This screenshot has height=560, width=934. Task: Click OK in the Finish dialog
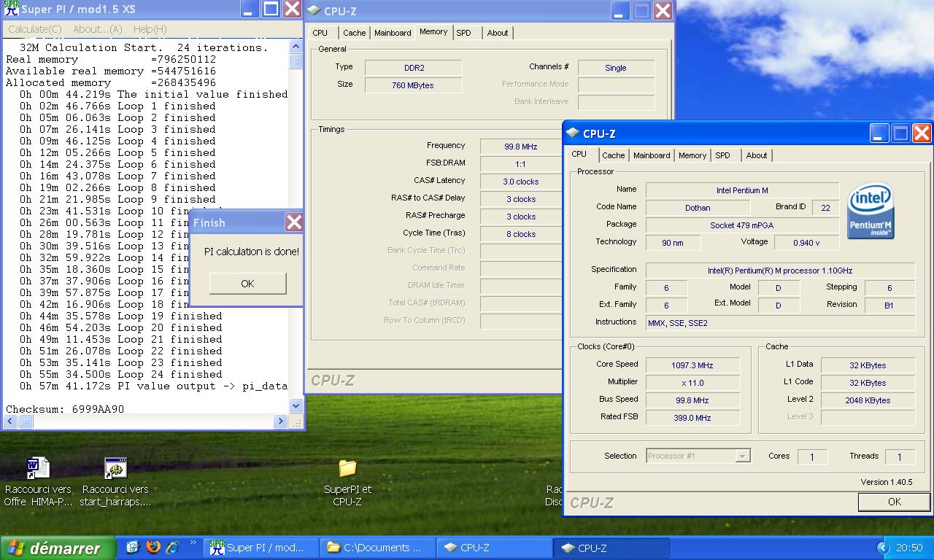247,284
